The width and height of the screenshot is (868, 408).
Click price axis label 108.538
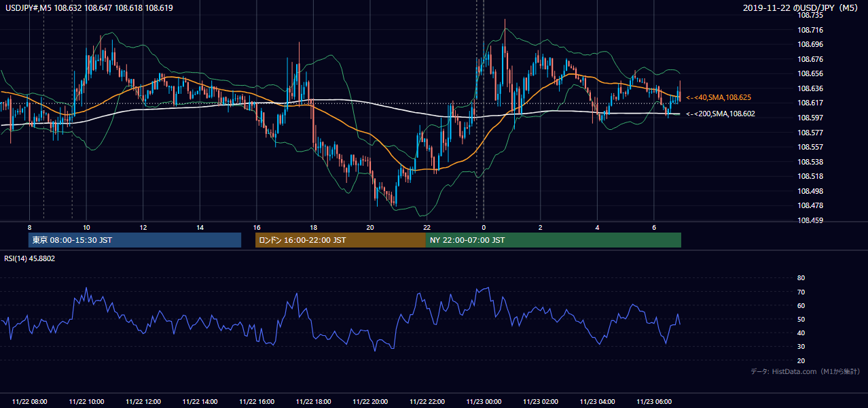click(x=810, y=162)
